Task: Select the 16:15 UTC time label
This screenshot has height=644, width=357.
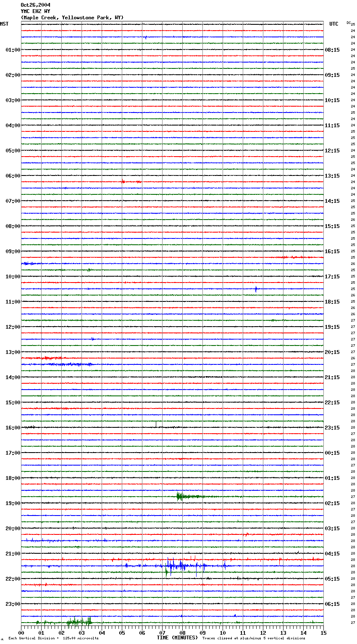Action: (x=332, y=251)
